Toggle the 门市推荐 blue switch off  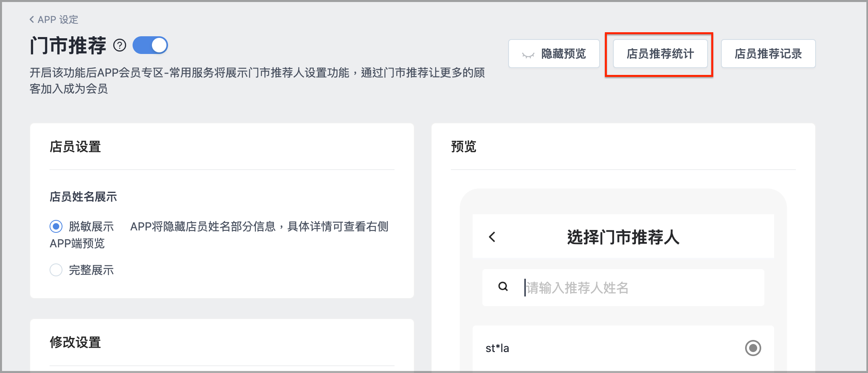[150, 45]
